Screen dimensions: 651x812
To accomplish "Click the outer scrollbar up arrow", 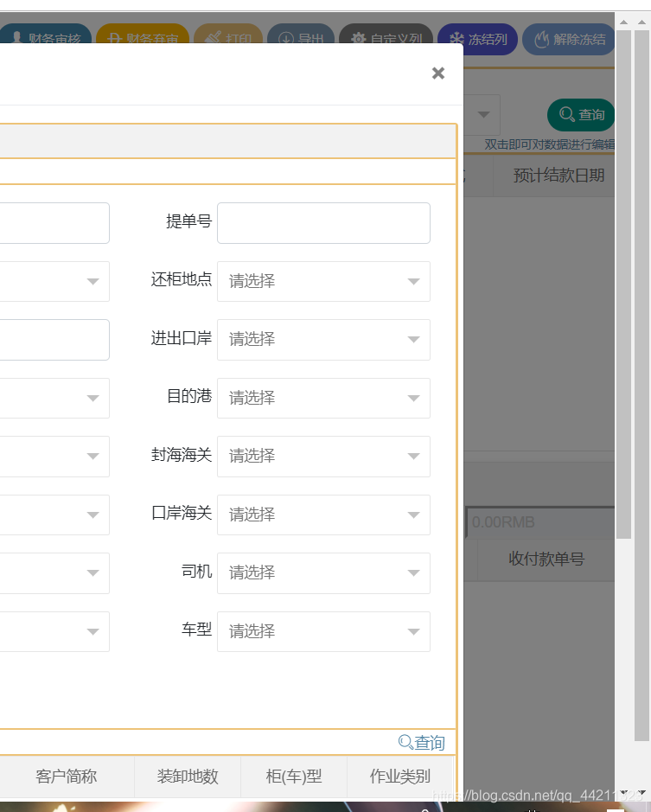I will pyautogui.click(x=641, y=22).
